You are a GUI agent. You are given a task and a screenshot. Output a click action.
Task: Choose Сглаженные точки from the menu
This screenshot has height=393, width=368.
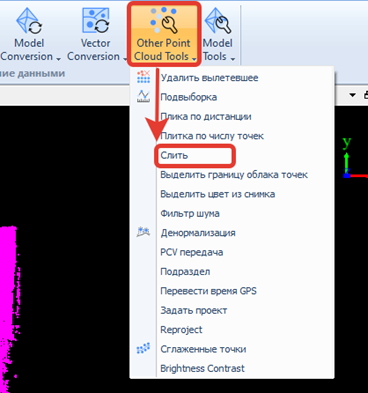232,349
